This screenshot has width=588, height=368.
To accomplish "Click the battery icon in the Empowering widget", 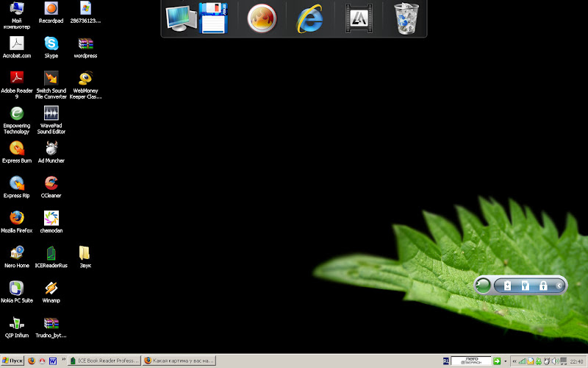I will pos(507,286).
